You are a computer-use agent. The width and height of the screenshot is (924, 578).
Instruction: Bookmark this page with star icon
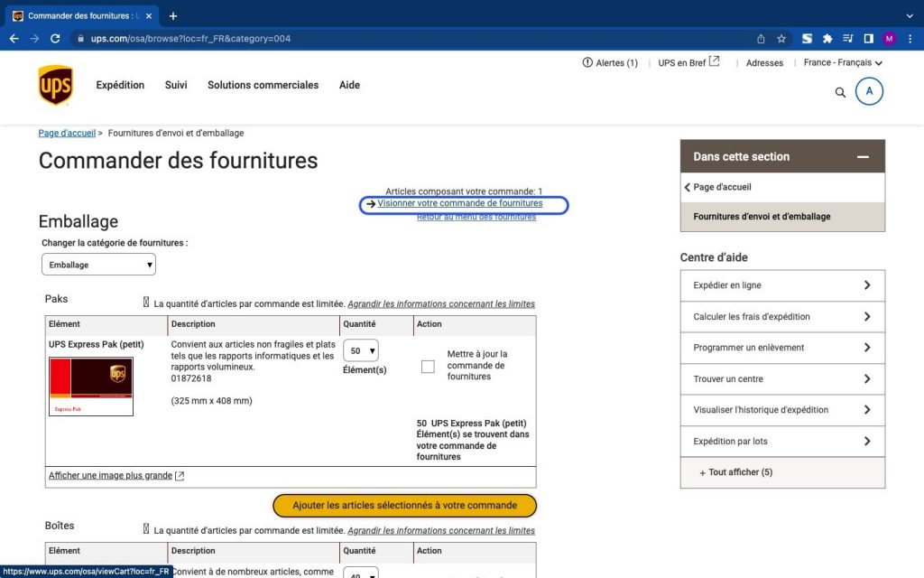(781, 38)
